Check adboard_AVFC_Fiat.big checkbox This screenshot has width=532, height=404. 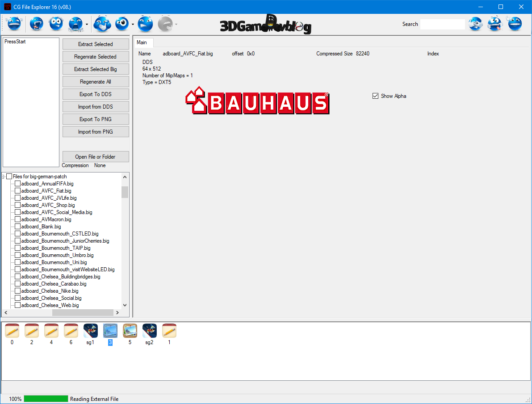pos(17,191)
